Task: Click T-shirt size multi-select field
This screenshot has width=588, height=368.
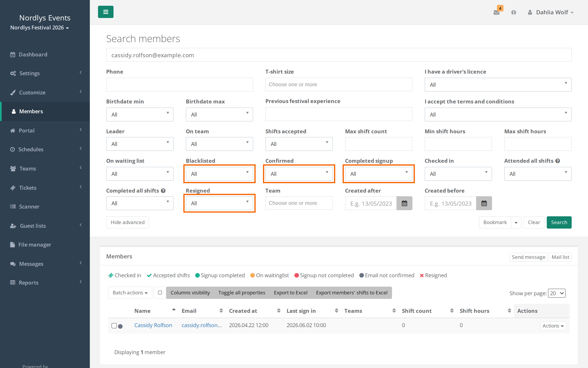Action: tap(339, 84)
